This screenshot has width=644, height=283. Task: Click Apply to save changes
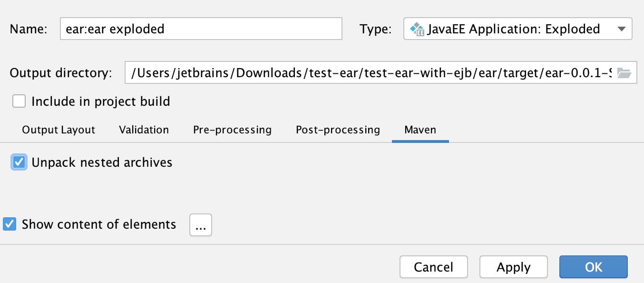point(513,267)
